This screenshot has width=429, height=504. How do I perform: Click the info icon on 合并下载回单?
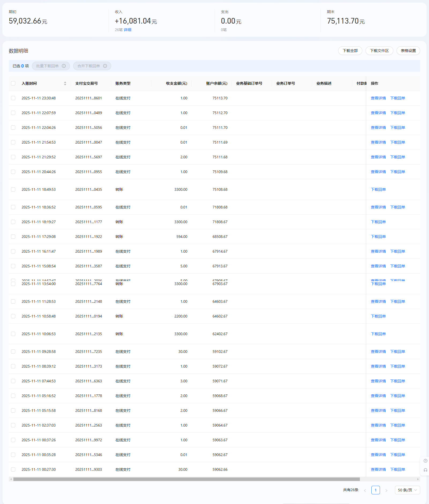tap(105, 66)
